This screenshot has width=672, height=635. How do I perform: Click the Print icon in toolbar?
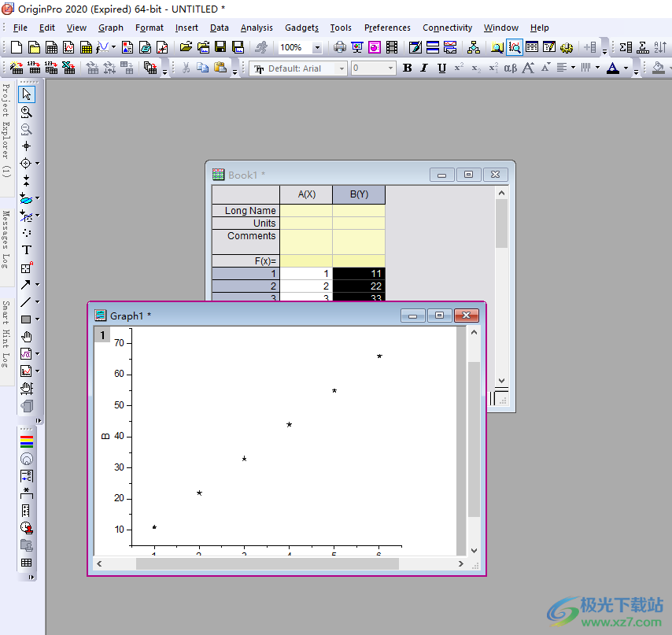coord(339,48)
